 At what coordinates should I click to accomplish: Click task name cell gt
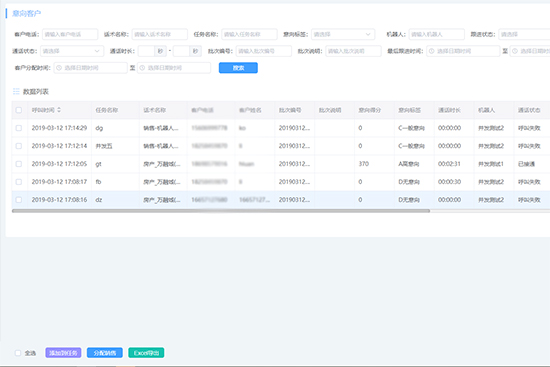point(99,164)
